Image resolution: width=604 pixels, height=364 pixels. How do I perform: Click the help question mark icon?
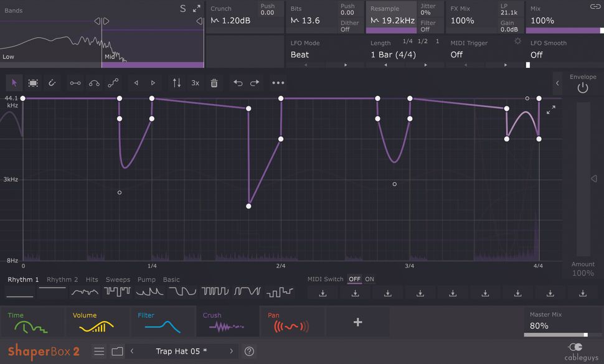(248, 351)
